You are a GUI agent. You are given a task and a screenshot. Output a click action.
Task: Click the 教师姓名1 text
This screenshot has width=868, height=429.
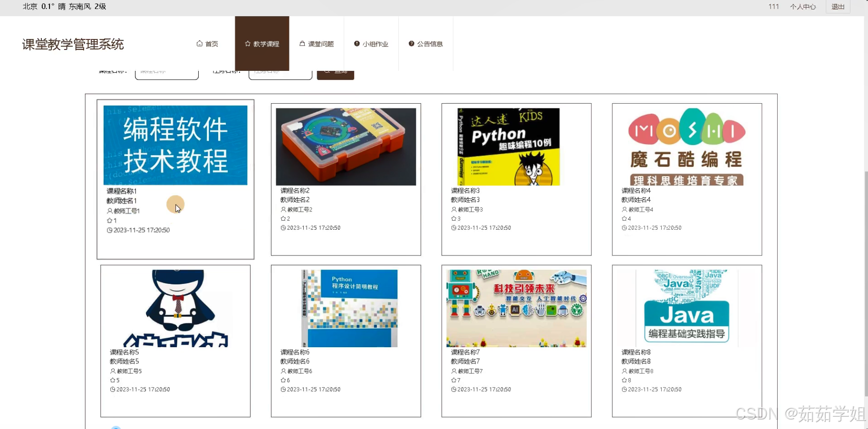(122, 201)
